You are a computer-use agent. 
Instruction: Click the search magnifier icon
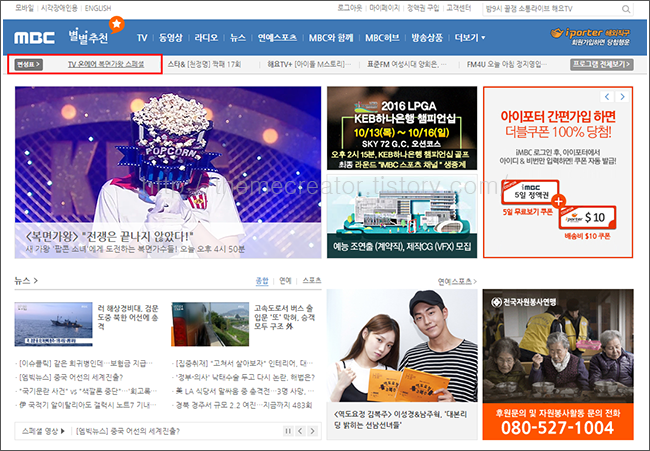(x=626, y=9)
